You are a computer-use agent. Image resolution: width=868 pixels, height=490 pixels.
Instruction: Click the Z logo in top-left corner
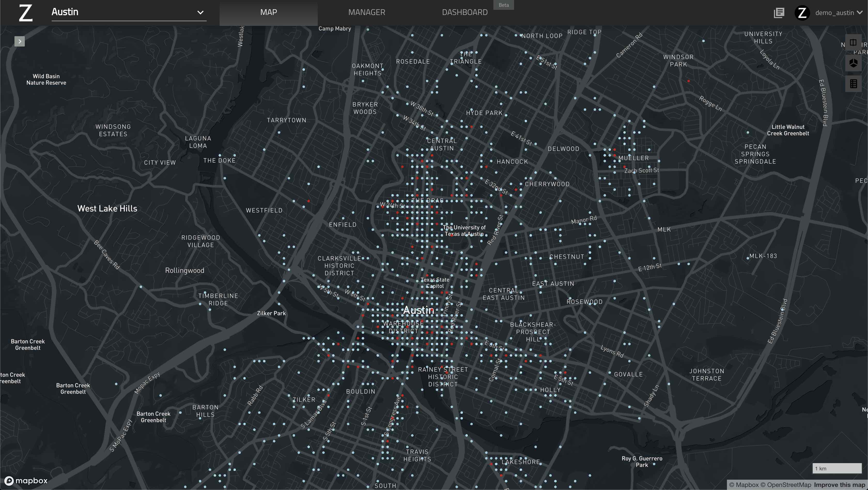(x=26, y=13)
